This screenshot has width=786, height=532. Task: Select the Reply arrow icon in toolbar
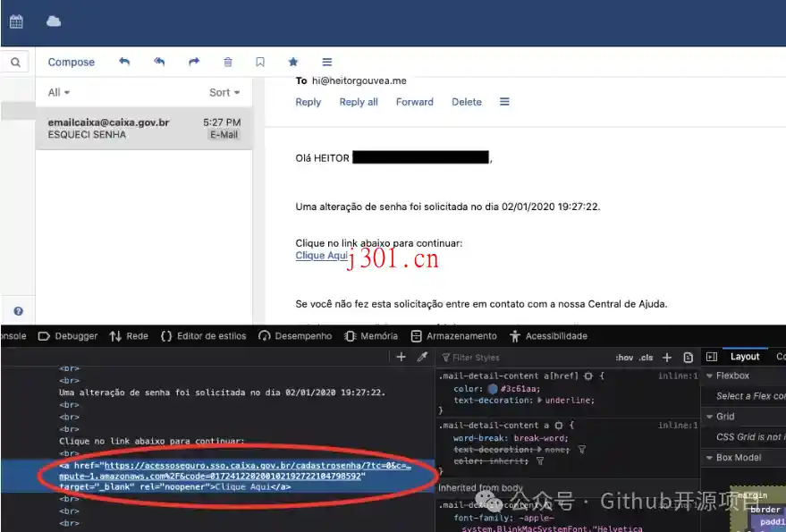click(x=125, y=62)
